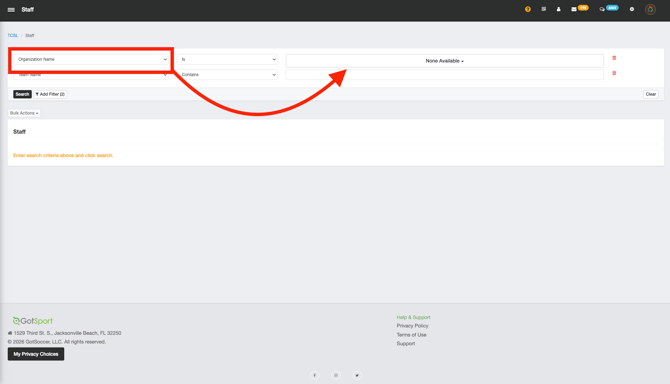Image resolution: width=670 pixels, height=384 pixels.
Task: Open the list icon in the top bar
Action: point(544,9)
